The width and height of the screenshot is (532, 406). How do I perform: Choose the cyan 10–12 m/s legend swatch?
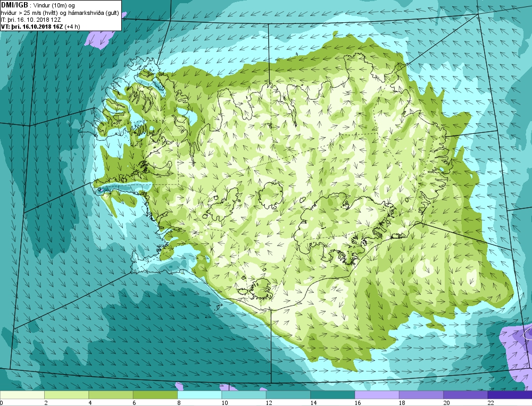tap(244, 395)
